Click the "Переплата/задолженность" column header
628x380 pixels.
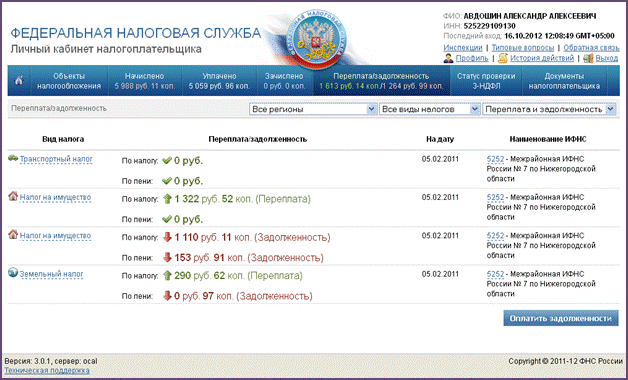click(258, 139)
